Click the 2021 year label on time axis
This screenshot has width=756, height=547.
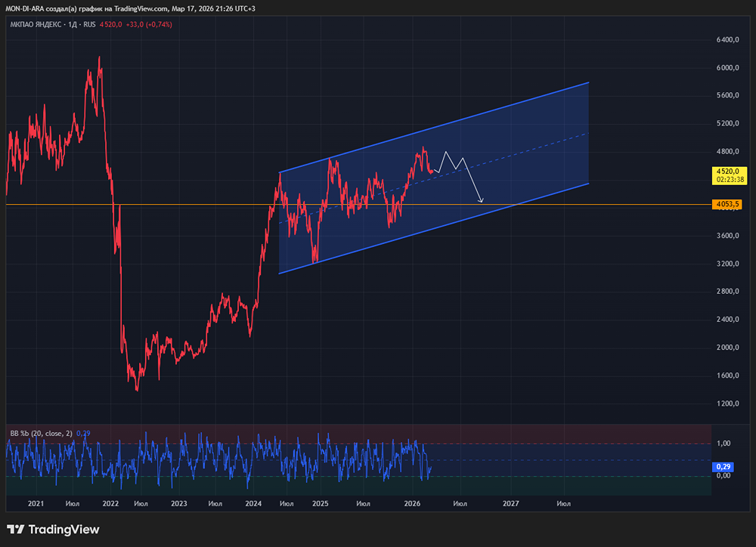[36, 504]
